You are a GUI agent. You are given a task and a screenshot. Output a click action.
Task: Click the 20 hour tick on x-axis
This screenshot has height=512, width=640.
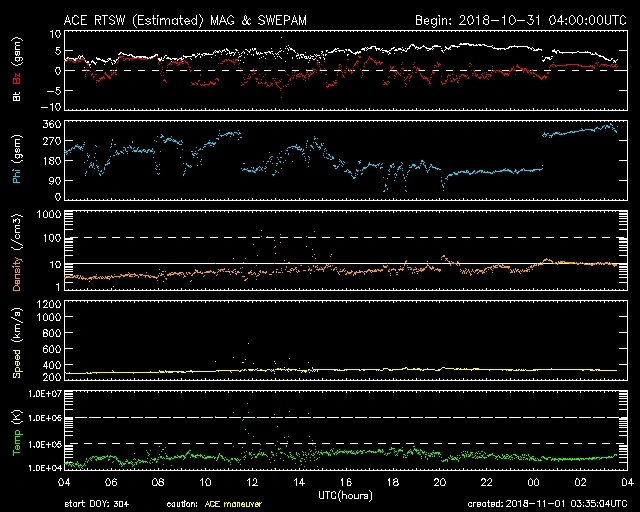coord(440,483)
